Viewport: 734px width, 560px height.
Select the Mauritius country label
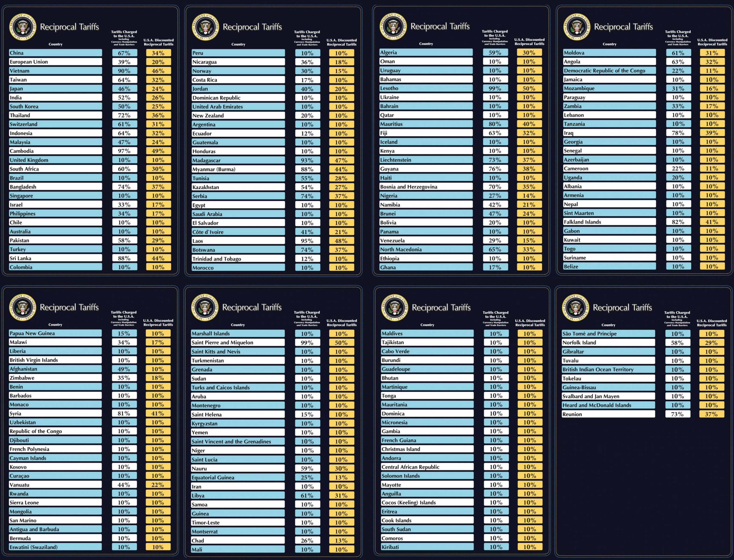pyautogui.click(x=426, y=124)
